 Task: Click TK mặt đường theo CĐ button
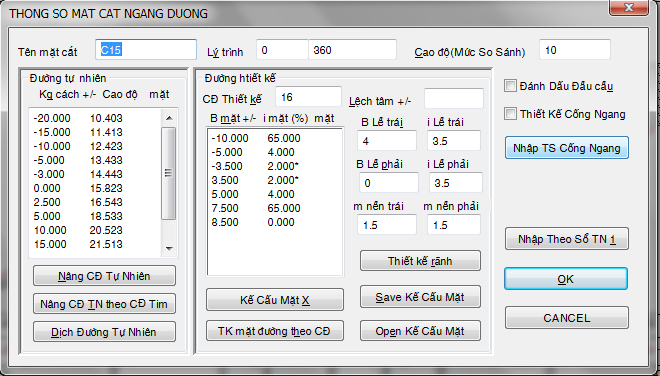click(275, 331)
